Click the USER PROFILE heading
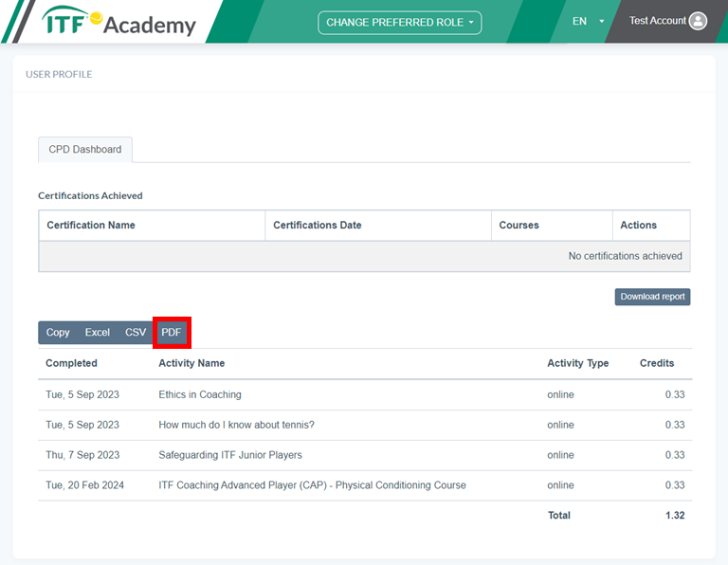Viewport: 728px width, 565px height. point(59,74)
